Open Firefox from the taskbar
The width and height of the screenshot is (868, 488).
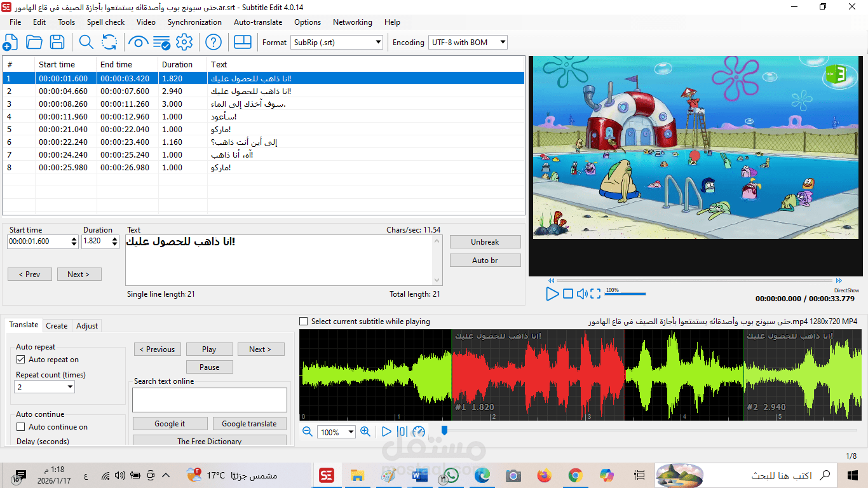[544, 475]
